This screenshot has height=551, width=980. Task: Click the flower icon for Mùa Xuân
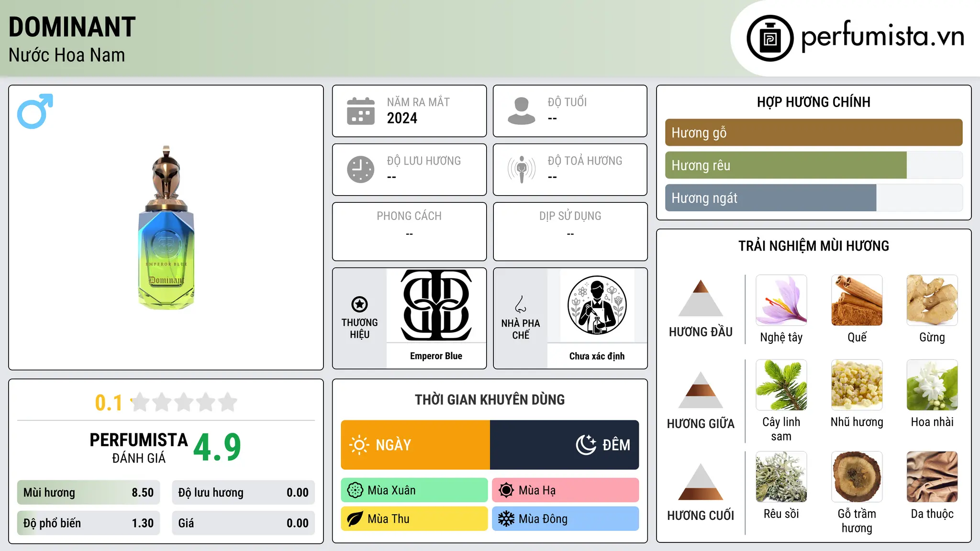(x=355, y=490)
